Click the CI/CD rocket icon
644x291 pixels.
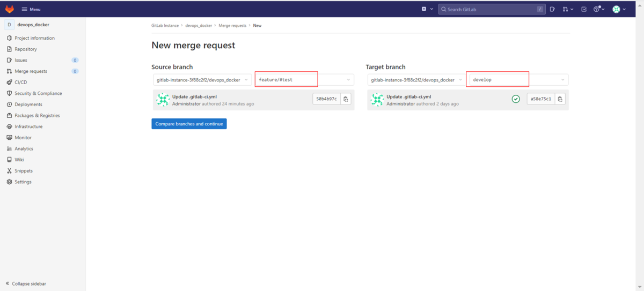[9, 83]
